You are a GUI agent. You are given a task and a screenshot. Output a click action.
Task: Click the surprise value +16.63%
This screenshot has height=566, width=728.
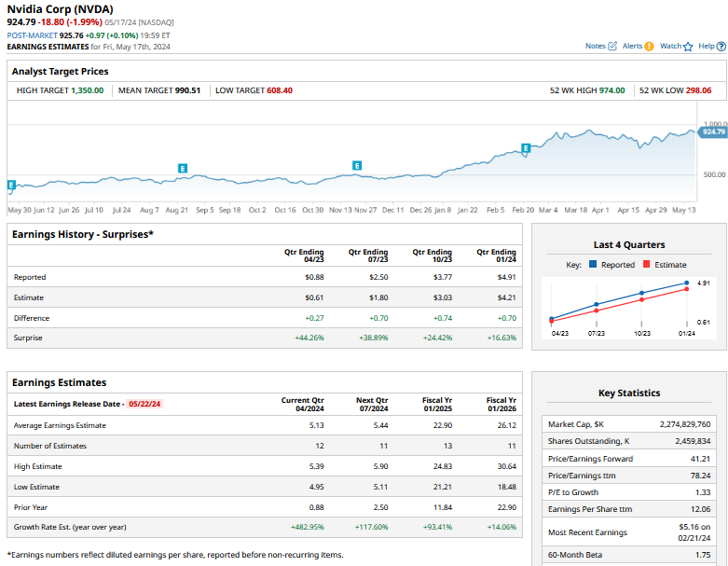501,338
